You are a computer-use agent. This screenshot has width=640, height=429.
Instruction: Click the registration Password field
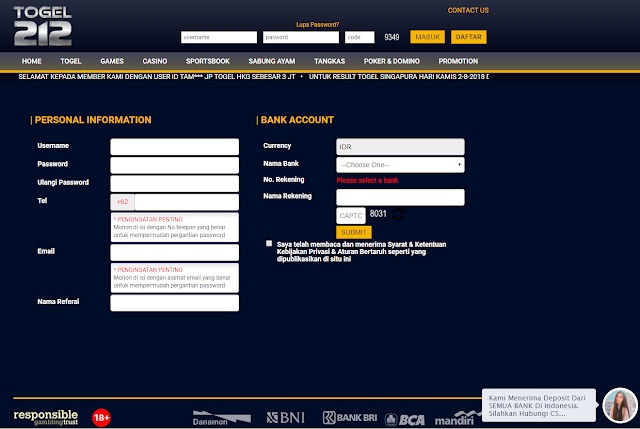coord(175,165)
